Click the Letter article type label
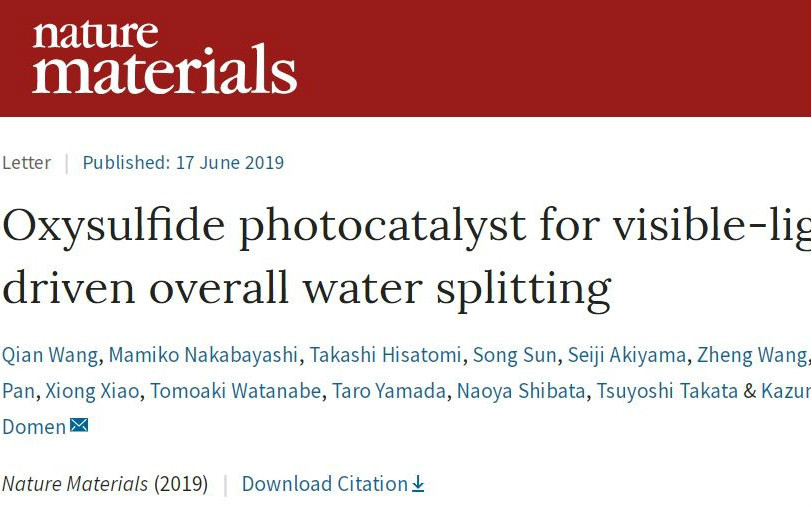811x507 pixels. coord(26,162)
